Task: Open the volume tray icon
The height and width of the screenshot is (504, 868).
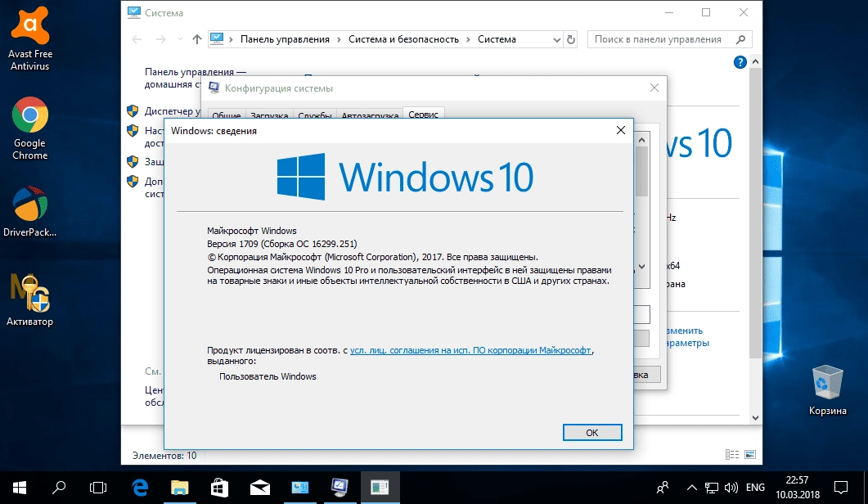Action: coord(731,488)
